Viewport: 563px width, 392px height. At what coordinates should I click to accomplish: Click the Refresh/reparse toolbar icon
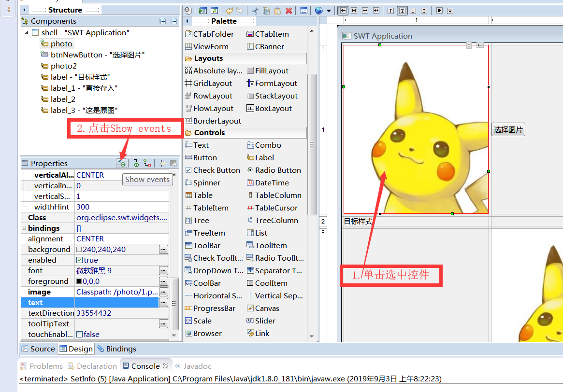(x=214, y=11)
